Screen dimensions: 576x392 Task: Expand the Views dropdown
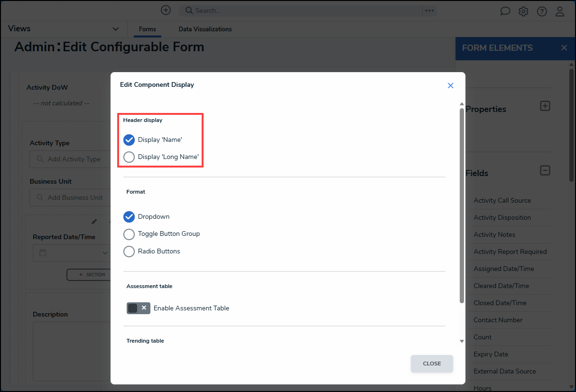coord(115,29)
